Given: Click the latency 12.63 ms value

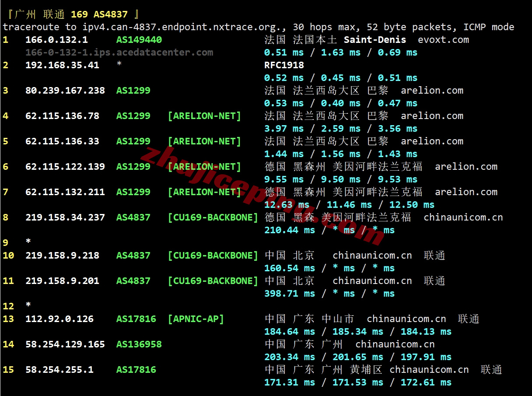Looking at the screenshot, I should pos(287,205).
